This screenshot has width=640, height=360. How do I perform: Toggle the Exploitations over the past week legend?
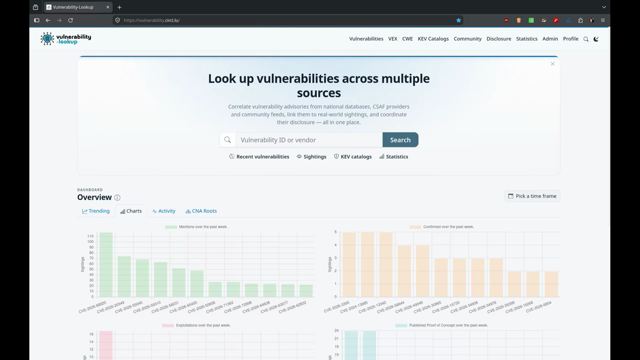[196, 325]
